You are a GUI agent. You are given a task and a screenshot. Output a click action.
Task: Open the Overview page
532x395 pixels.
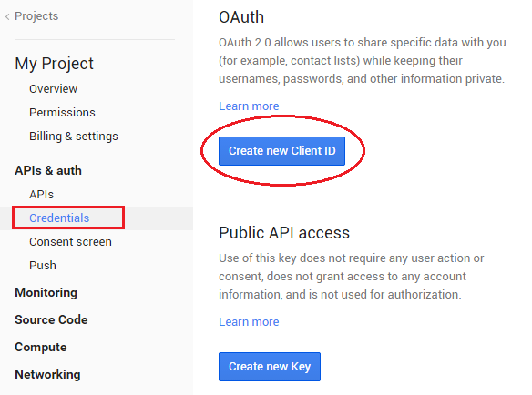pyautogui.click(x=53, y=89)
